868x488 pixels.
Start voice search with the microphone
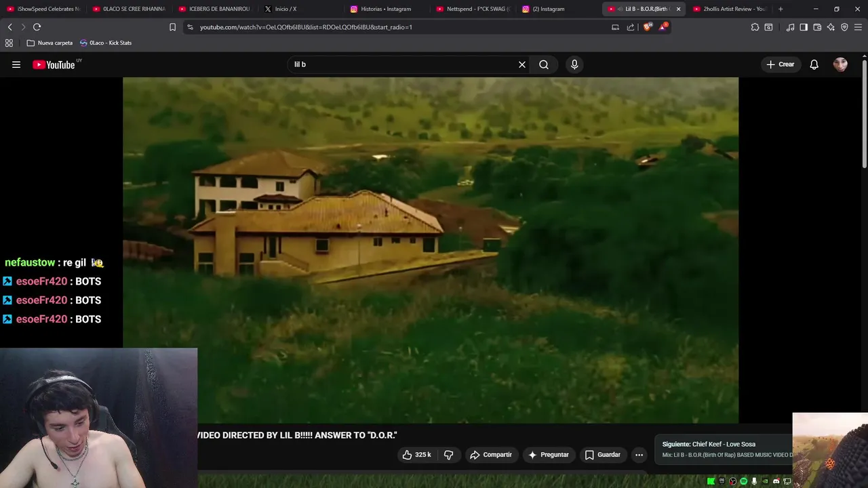(574, 64)
